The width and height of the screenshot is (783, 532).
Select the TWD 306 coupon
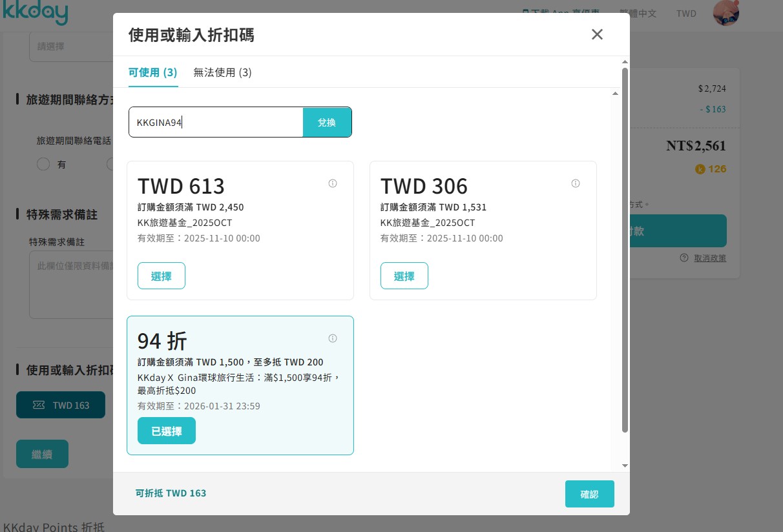click(x=404, y=276)
